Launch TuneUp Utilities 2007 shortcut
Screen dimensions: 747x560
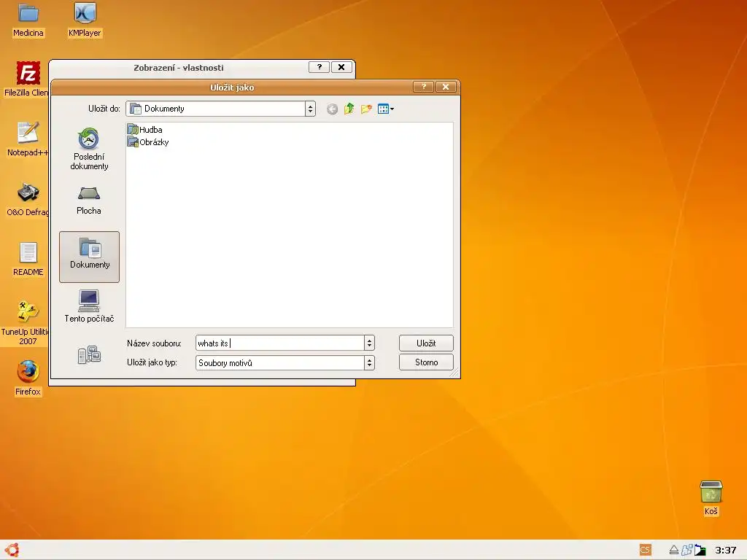click(26, 323)
